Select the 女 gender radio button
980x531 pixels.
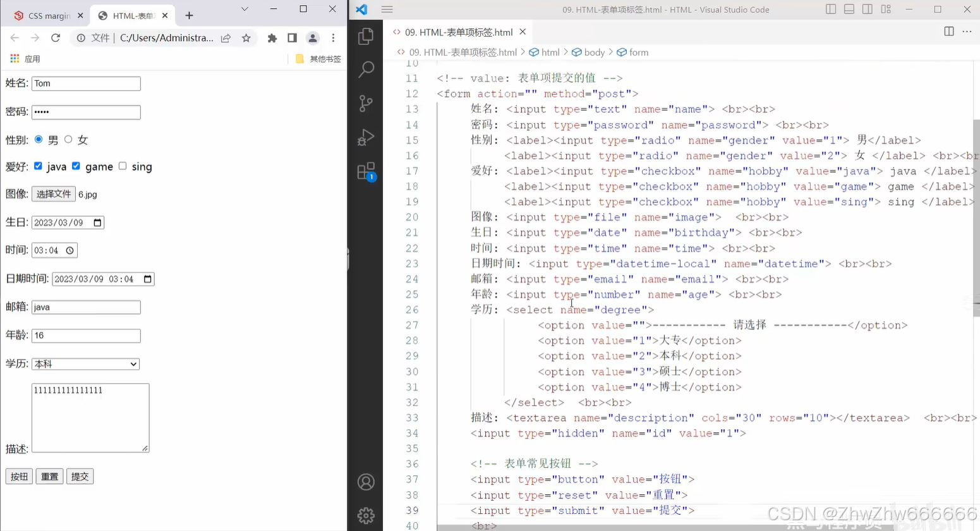tap(68, 139)
